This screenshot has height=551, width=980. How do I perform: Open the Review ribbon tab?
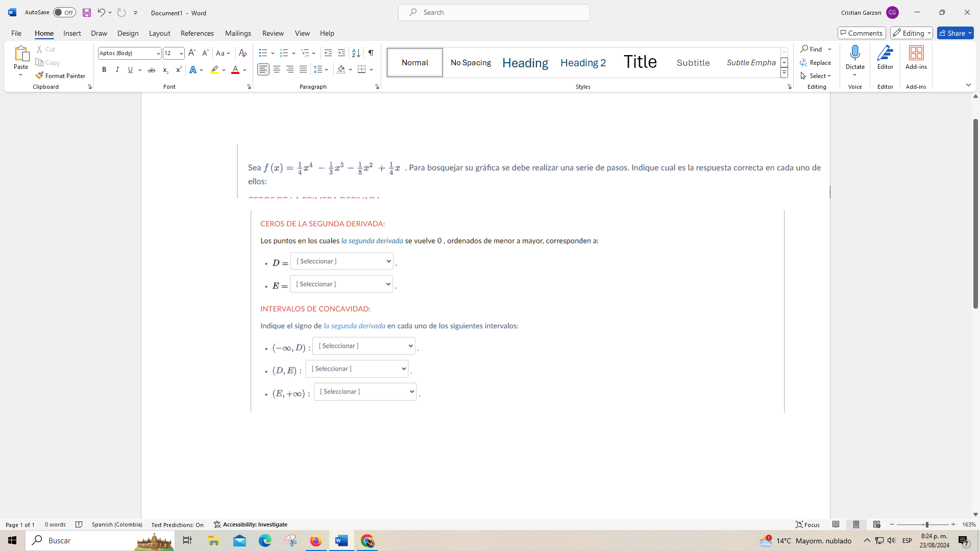[273, 33]
